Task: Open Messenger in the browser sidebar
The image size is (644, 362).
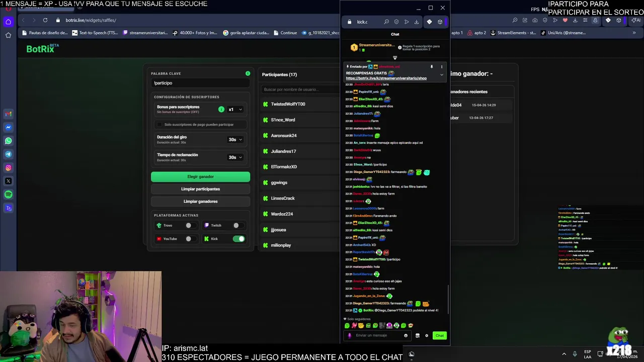Action: (x=8, y=127)
